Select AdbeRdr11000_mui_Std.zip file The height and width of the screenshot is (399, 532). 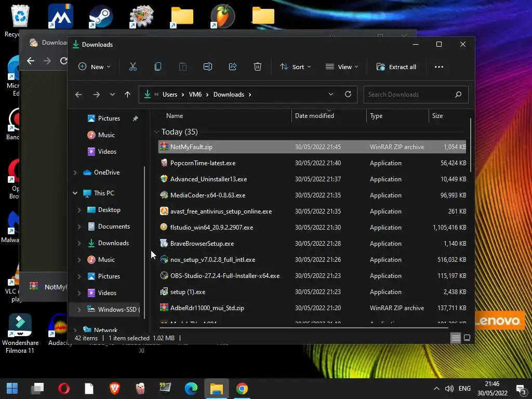(x=312, y=308)
